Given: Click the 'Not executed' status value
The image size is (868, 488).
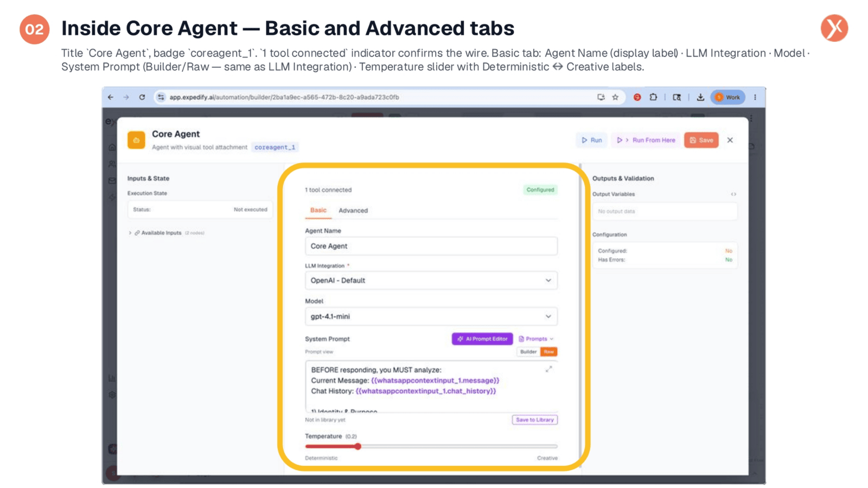Looking at the screenshot, I should pos(251,209).
